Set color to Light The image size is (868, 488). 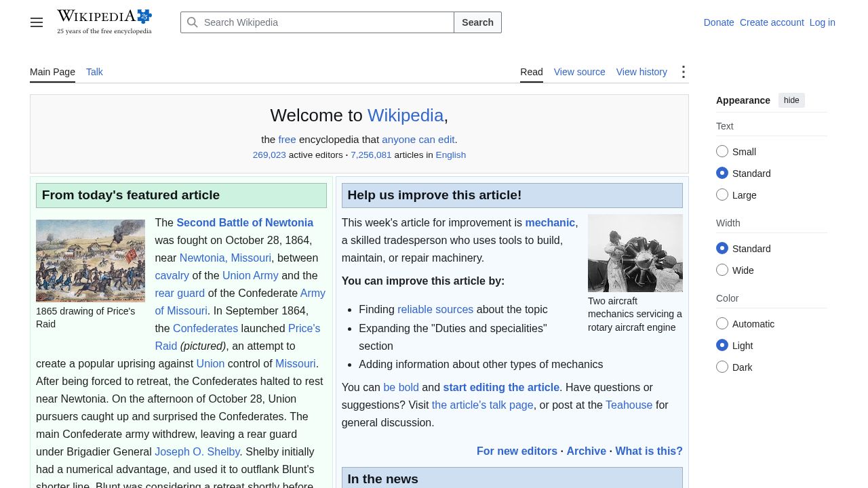pos(722,346)
